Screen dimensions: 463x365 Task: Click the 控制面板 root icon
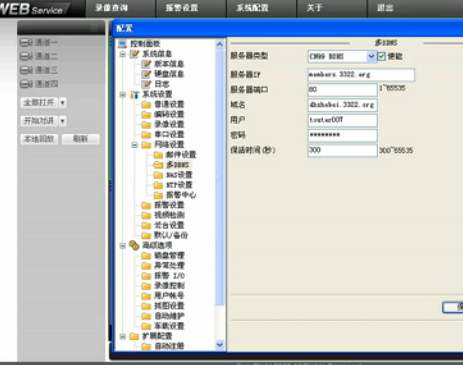(x=123, y=44)
